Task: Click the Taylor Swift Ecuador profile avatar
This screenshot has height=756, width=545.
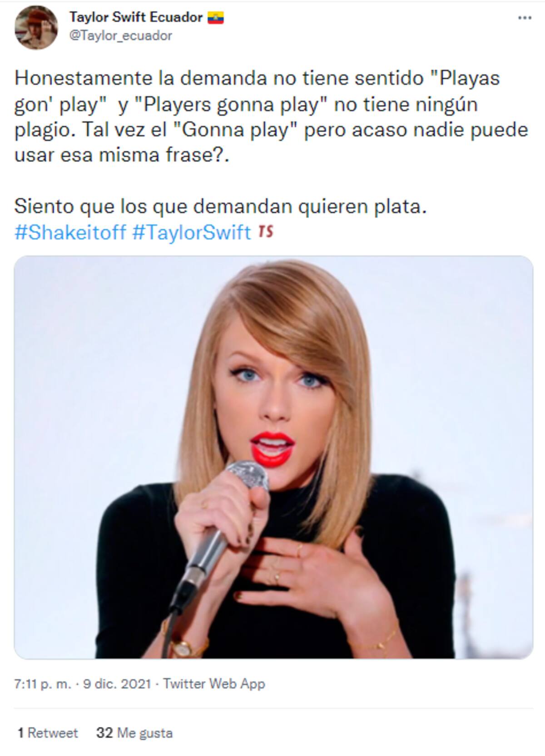Action: [x=37, y=28]
